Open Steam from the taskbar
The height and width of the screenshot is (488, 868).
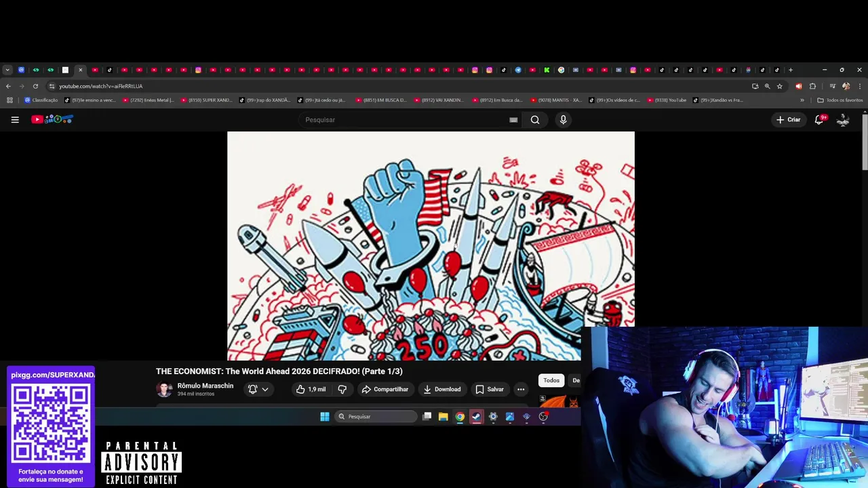point(477,417)
